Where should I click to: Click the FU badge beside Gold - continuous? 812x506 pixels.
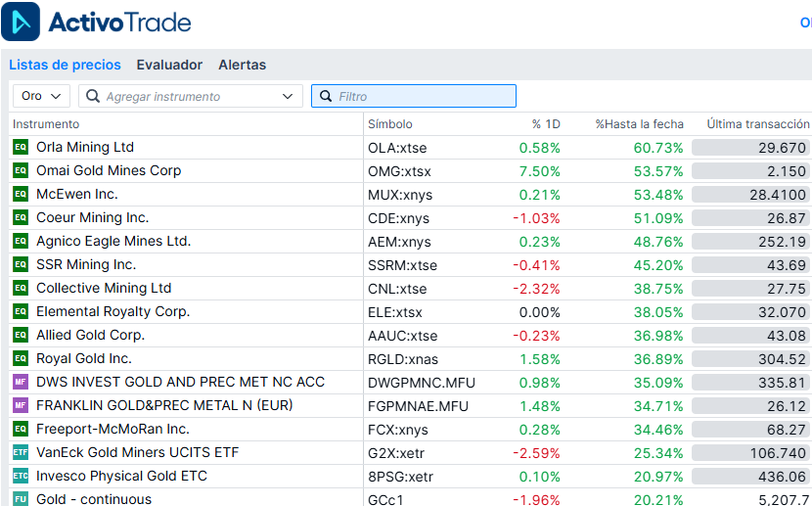click(x=21, y=499)
